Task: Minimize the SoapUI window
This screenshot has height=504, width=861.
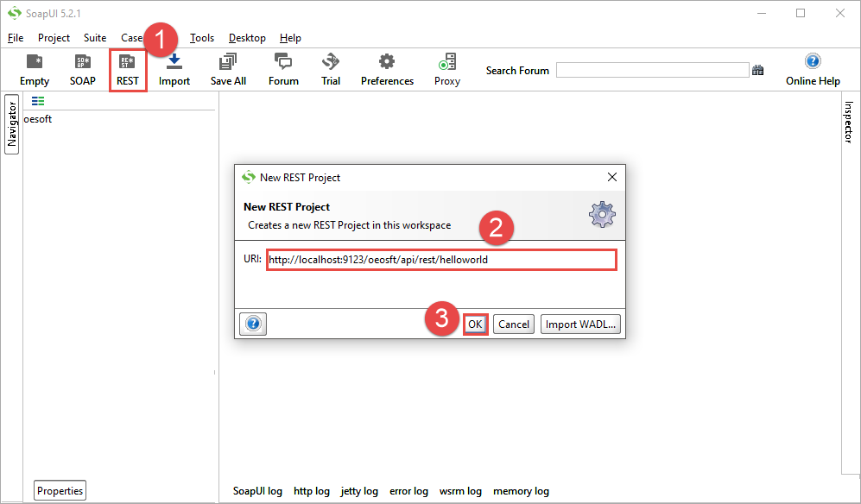Action: point(762,13)
